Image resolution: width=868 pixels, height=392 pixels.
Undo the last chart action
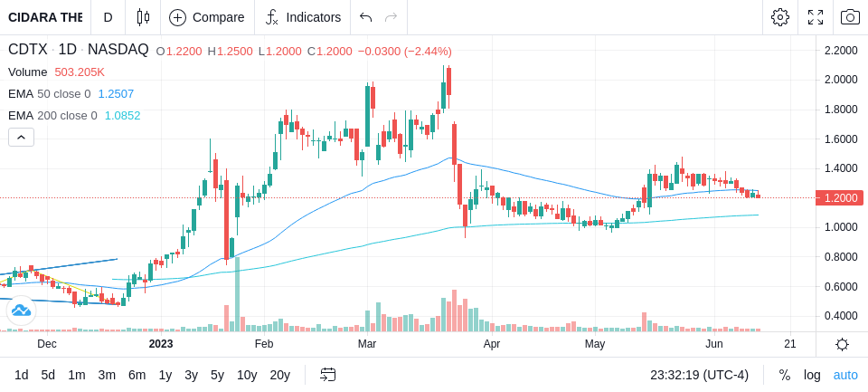coord(365,17)
